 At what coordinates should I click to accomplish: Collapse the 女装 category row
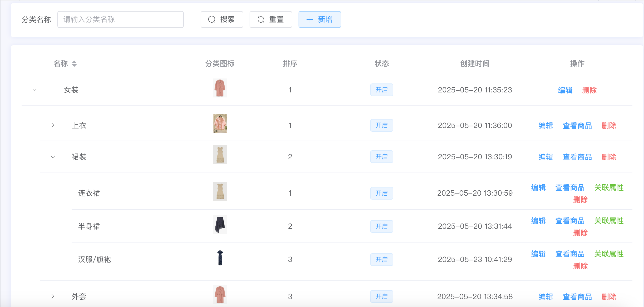coord(34,90)
